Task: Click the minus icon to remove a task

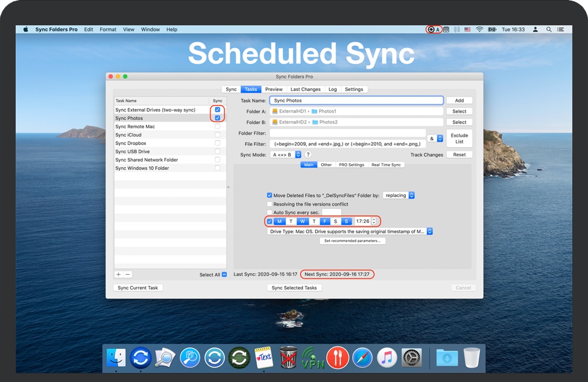Action: (127, 274)
